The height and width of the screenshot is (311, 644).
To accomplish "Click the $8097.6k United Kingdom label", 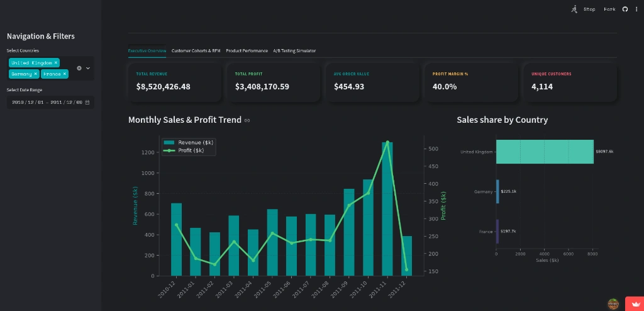I will (x=604, y=152).
